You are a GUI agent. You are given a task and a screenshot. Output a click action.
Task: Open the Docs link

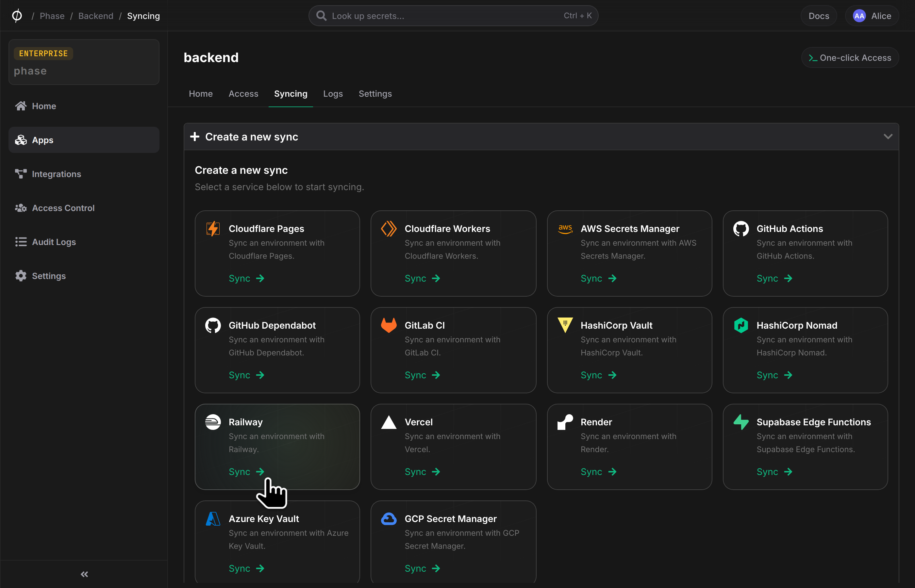(x=819, y=16)
